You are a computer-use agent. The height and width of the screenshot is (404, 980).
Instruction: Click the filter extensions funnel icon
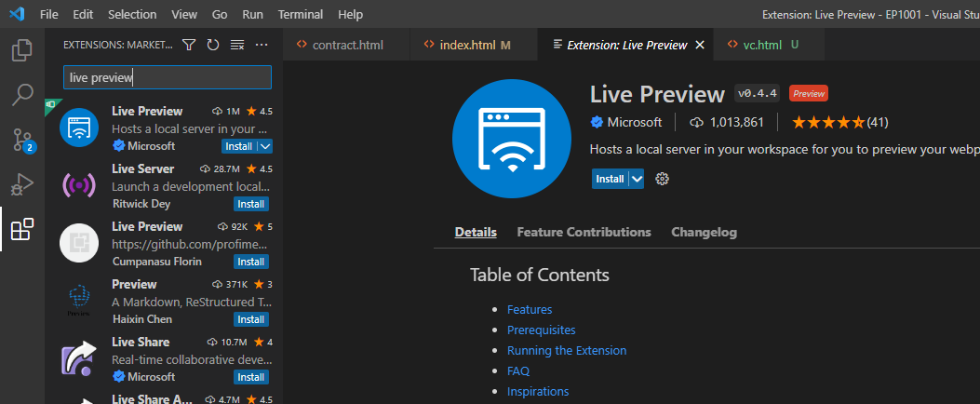[x=189, y=45]
